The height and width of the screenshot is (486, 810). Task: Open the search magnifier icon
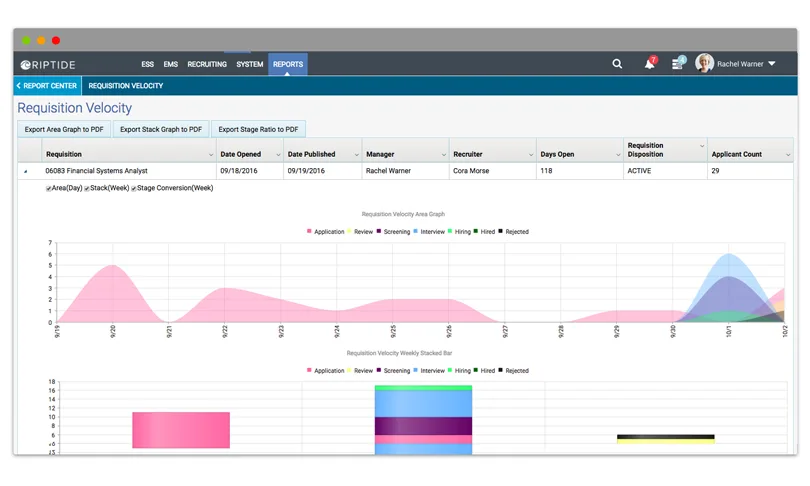pos(617,64)
